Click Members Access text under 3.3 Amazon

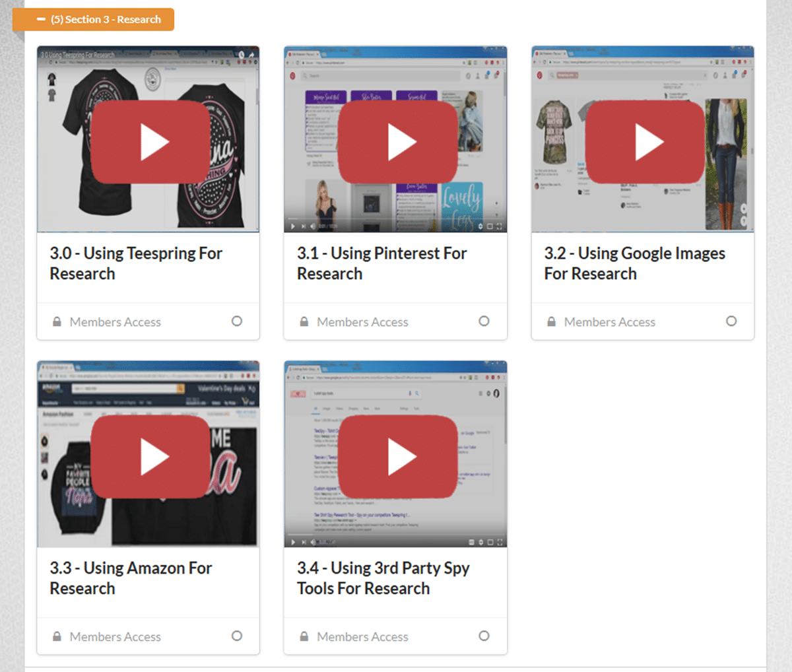coord(115,637)
